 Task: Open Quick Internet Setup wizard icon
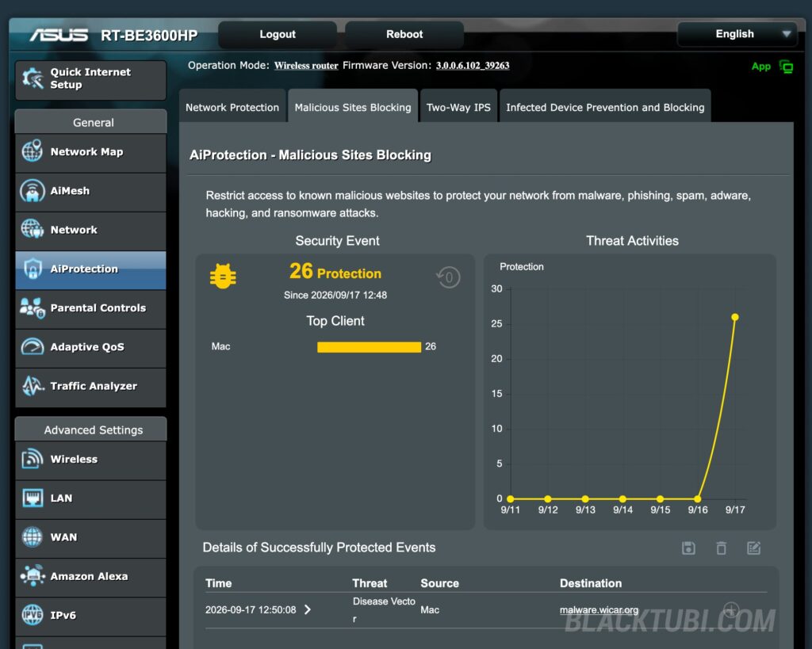tap(33, 78)
